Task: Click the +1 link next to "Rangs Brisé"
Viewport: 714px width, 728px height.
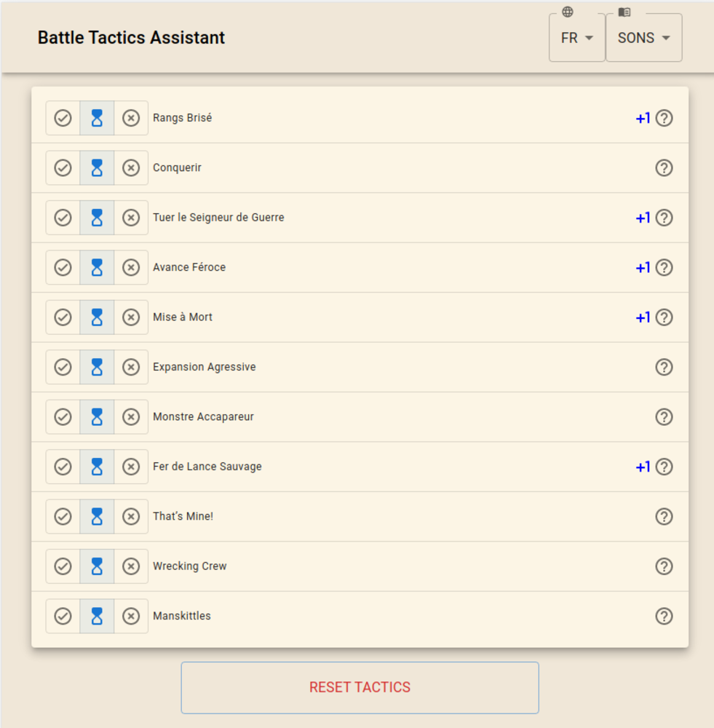Action: pos(642,117)
